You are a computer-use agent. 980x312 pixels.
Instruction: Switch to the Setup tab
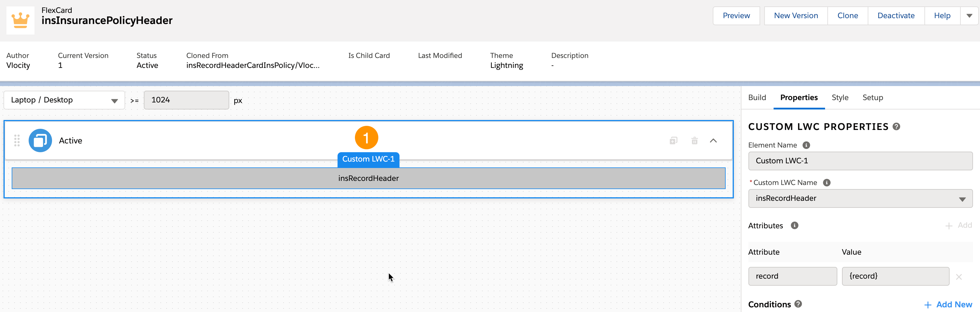coord(873,97)
